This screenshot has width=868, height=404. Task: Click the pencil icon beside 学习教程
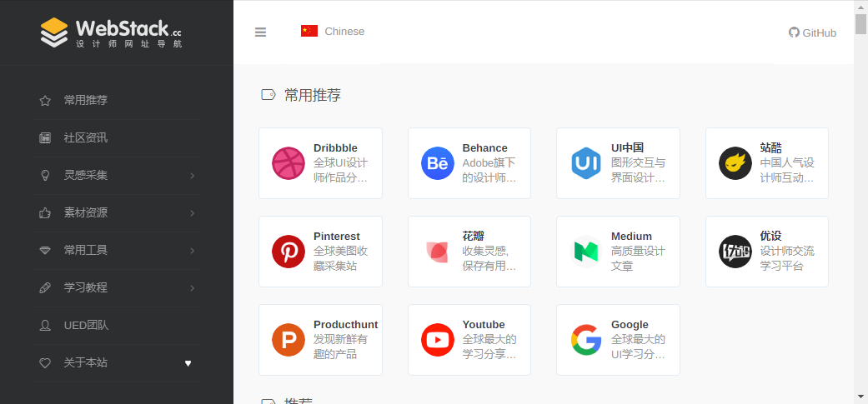point(45,288)
